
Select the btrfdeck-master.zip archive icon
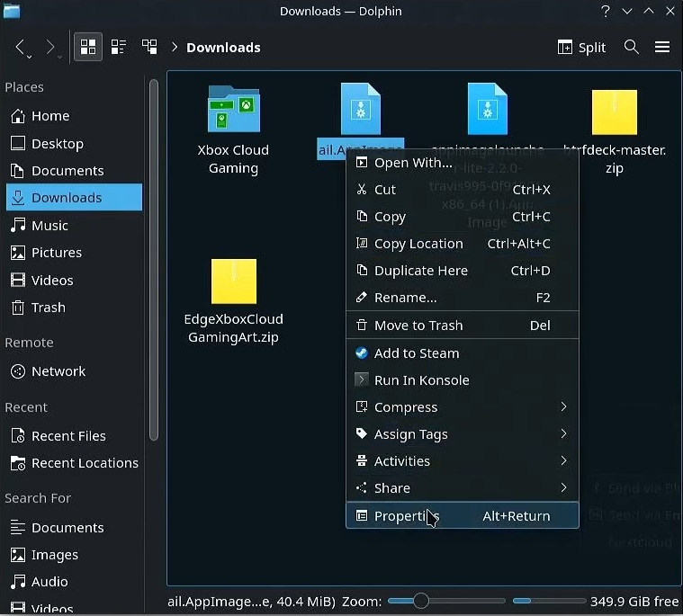tap(615, 112)
